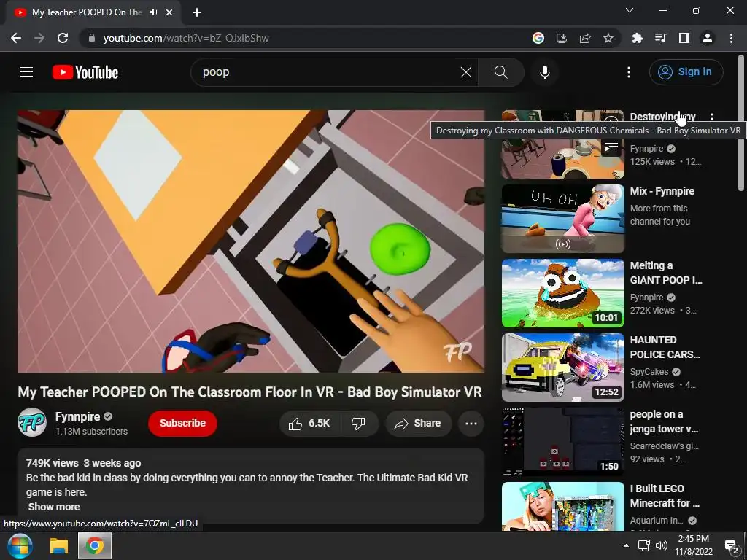Image resolution: width=747 pixels, height=560 pixels.
Task: Open Fynnpire channel avatar
Action: tap(32, 422)
